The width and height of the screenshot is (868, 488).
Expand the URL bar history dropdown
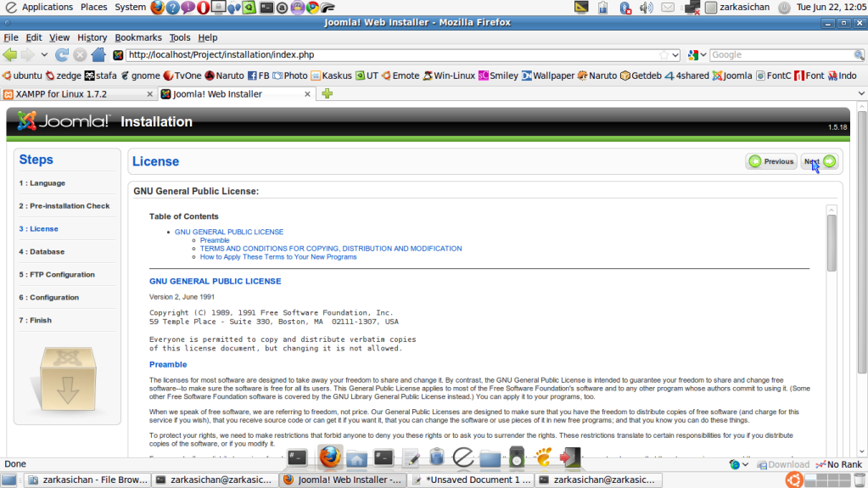click(x=675, y=55)
